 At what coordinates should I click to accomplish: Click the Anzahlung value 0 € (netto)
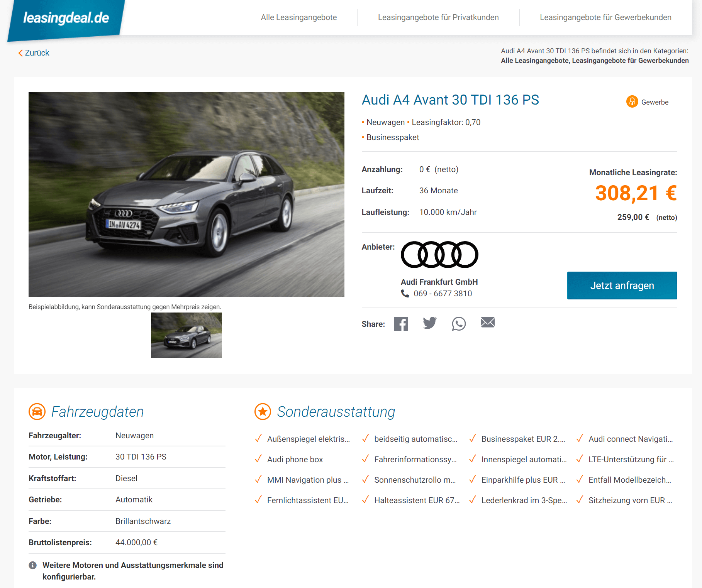(x=439, y=169)
